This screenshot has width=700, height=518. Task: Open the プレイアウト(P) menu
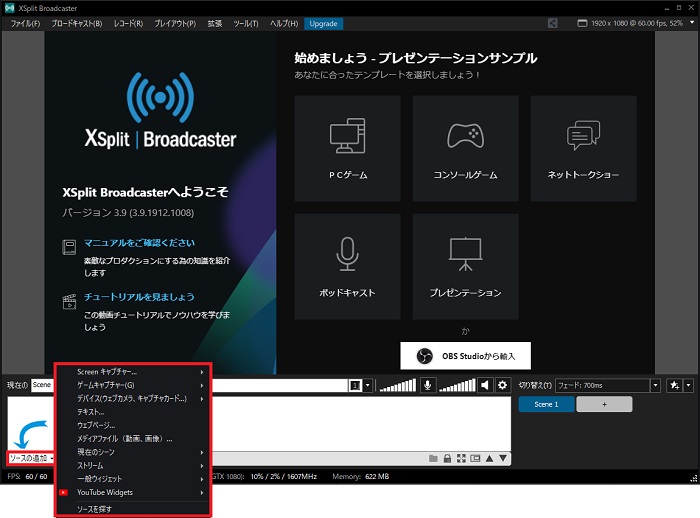tap(175, 24)
